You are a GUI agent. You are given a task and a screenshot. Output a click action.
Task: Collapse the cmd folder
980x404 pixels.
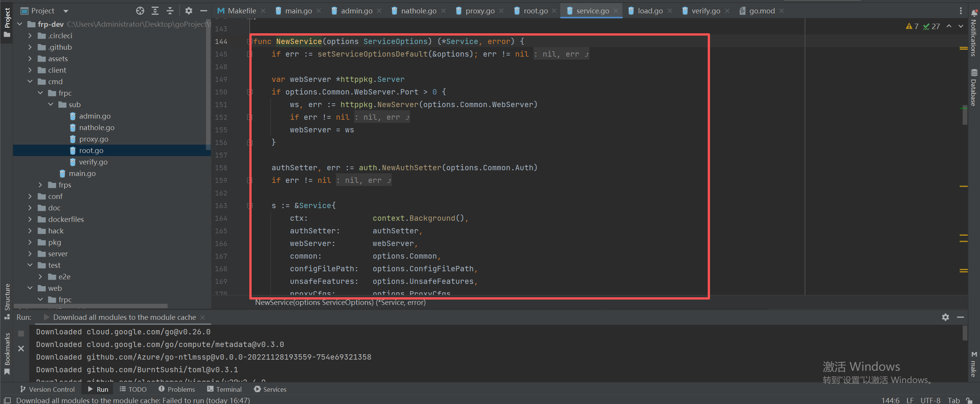click(x=30, y=81)
